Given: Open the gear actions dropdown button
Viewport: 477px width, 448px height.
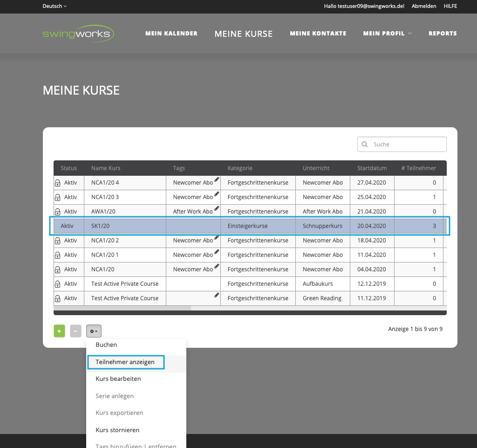Looking at the screenshot, I should pyautogui.click(x=94, y=331).
